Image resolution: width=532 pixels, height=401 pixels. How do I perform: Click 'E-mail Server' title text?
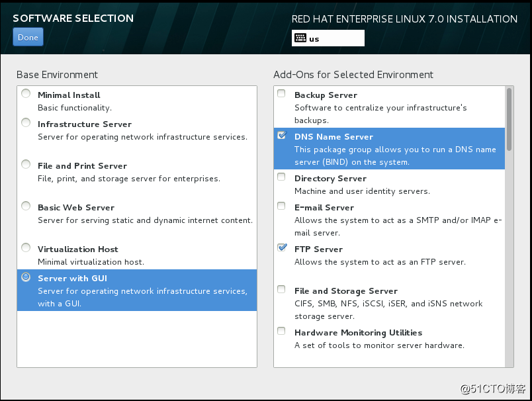tap(324, 208)
